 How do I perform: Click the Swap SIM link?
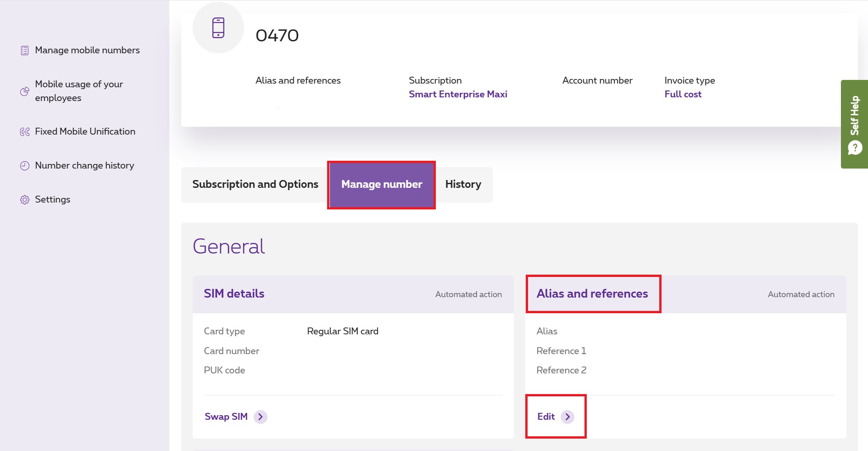(x=226, y=417)
